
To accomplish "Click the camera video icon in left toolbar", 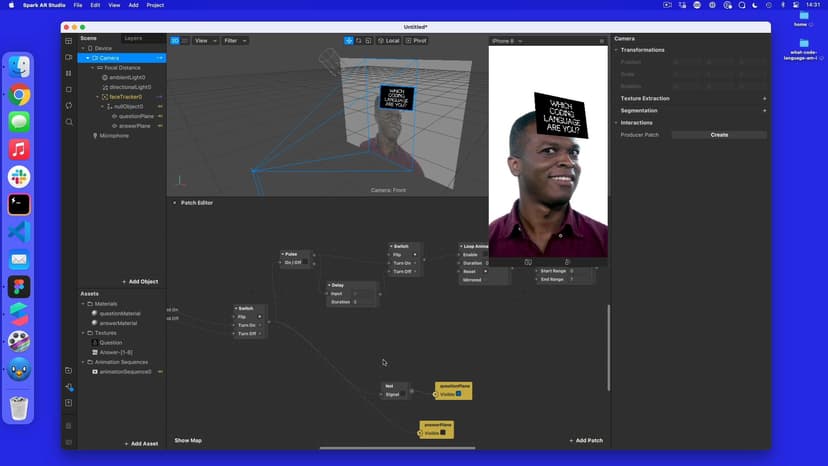I will [69, 57].
